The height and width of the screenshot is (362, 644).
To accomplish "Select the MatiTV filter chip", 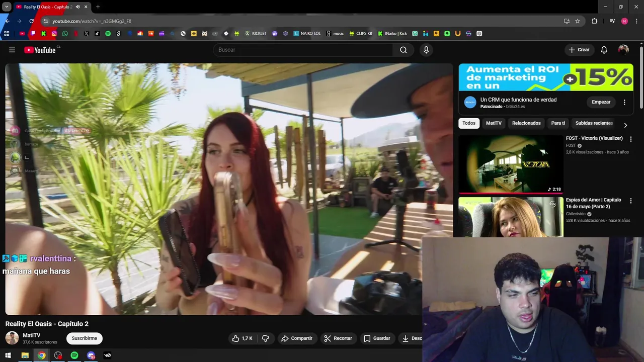I will tap(494, 123).
